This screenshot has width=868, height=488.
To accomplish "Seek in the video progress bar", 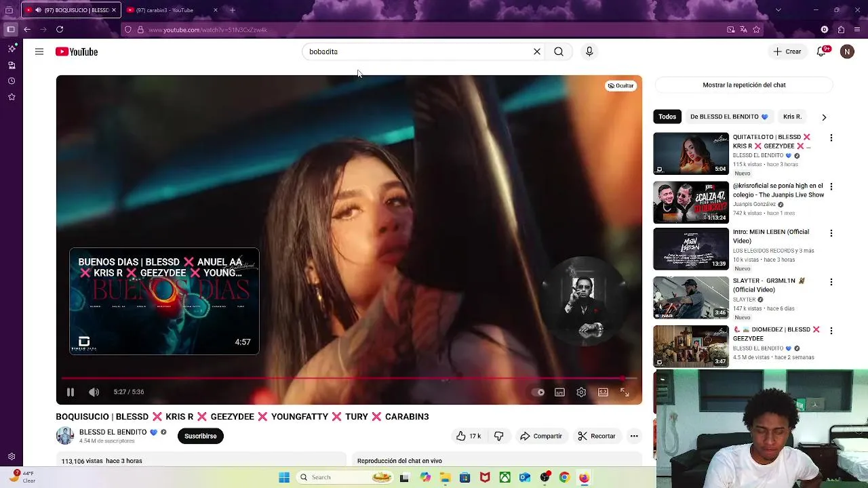I will 349,378.
